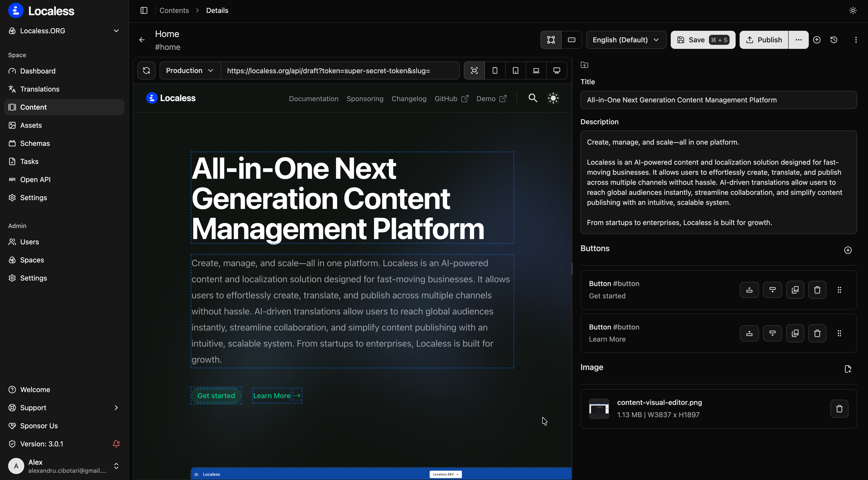Open the vertical three-dot menu in header
868x480 pixels.
(856, 40)
